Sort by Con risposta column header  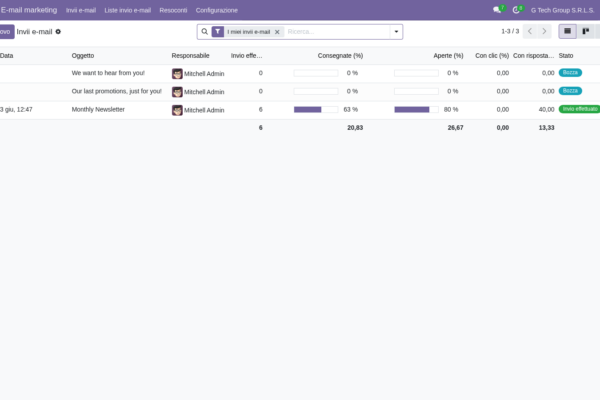pyautogui.click(x=533, y=56)
